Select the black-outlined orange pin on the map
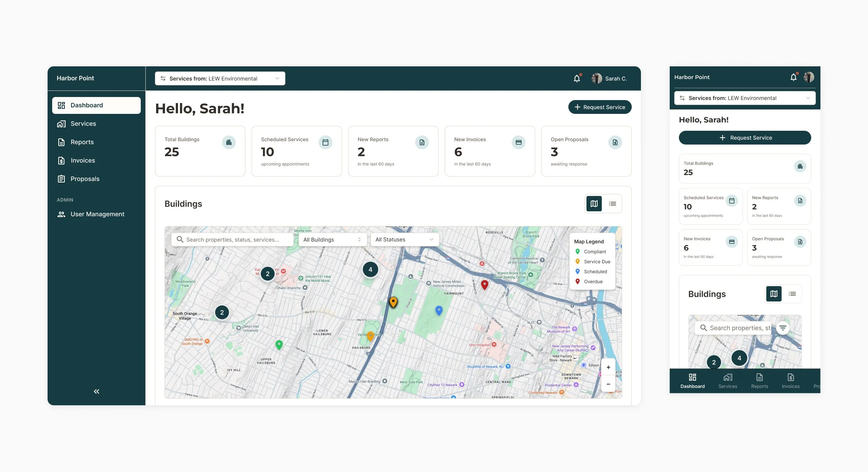This screenshot has height=472, width=868. coord(393,302)
